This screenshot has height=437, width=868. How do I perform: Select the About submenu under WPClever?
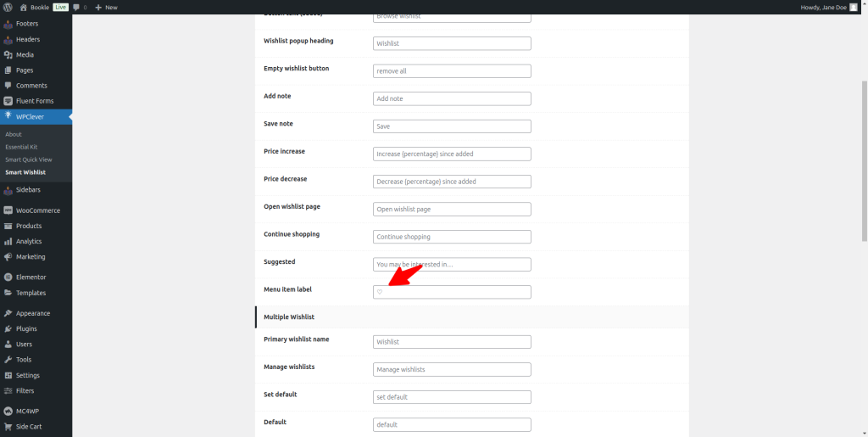(x=14, y=134)
